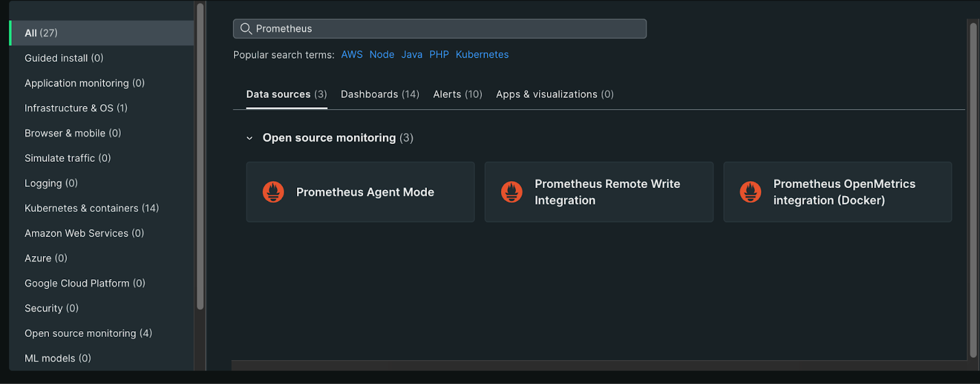Click the Prometheus Remote Write flame icon
Screen dimensions: 980x384
(511, 192)
